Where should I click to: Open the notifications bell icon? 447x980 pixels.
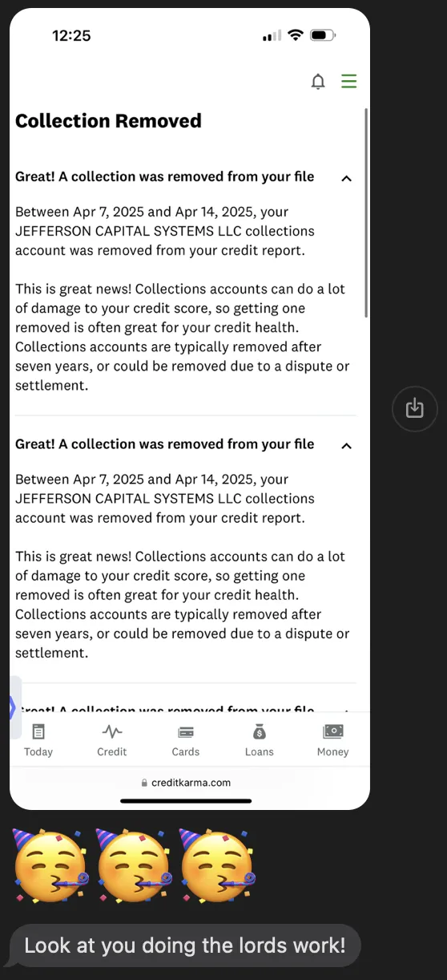pos(318,82)
